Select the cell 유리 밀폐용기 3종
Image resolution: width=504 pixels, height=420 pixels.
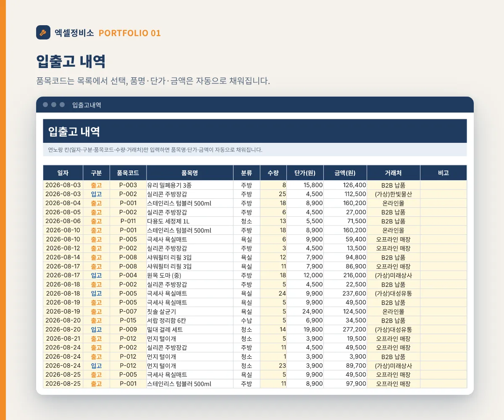[190, 185]
